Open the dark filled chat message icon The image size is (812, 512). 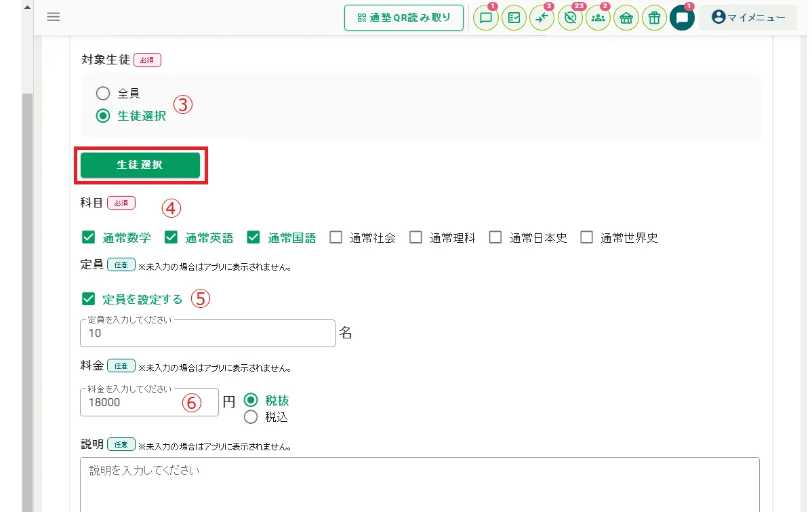click(682, 18)
